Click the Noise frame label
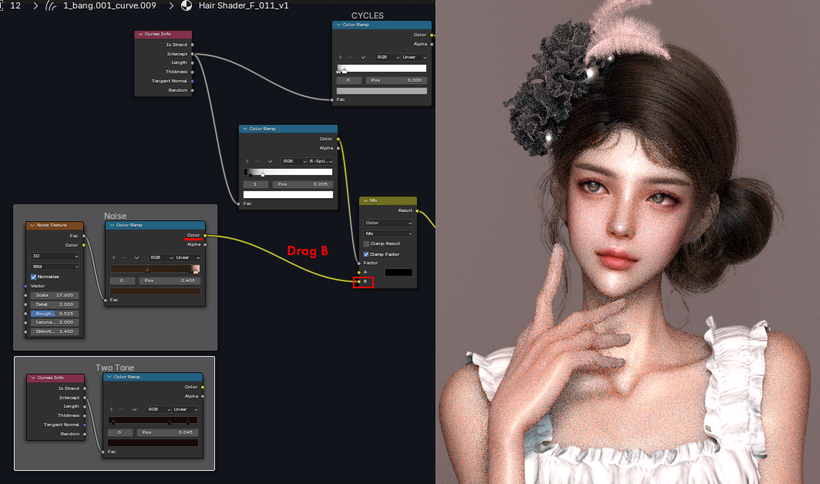Screen dimensions: 820x484 tap(115, 216)
